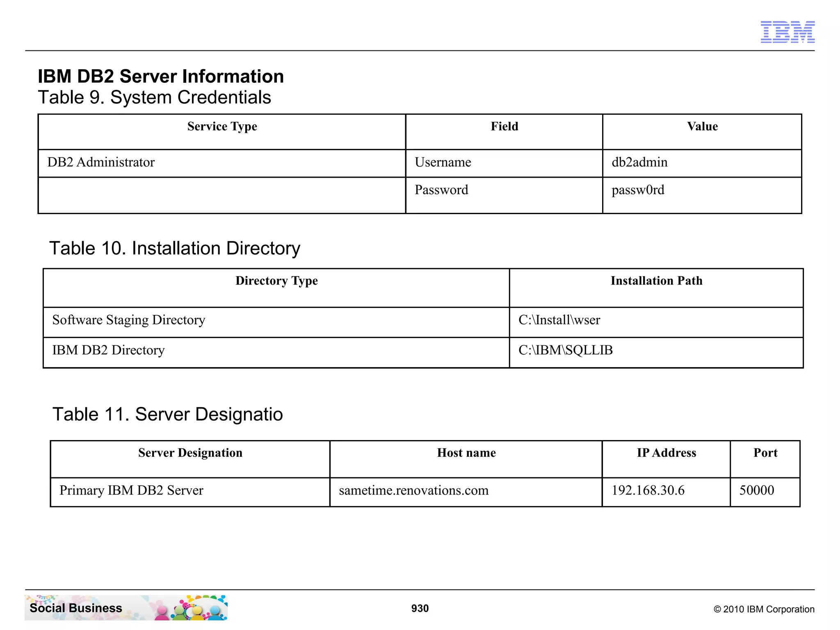Viewport: 840px width, 630px height.
Task: Select the 'C:\Install\wser' path cell
Action: pyautogui.click(x=656, y=322)
